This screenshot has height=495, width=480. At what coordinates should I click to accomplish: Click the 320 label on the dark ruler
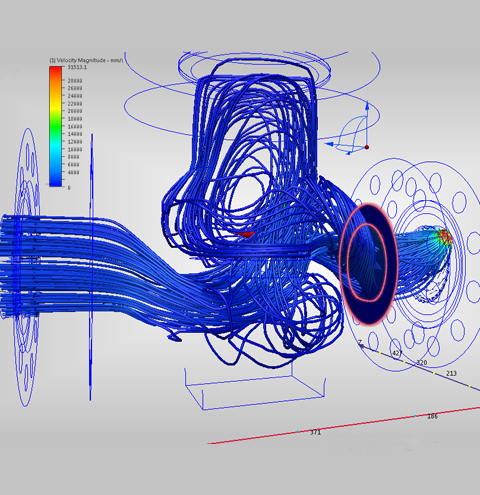tap(422, 362)
